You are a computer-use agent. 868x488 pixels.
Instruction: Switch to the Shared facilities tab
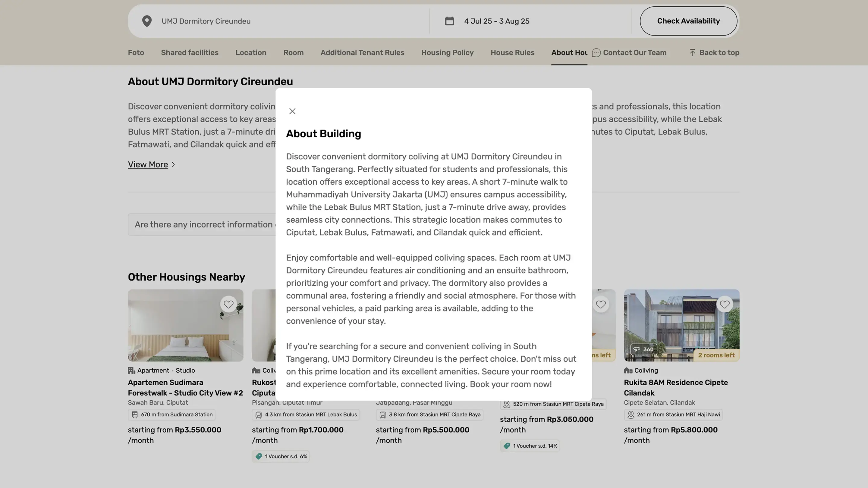(x=189, y=52)
